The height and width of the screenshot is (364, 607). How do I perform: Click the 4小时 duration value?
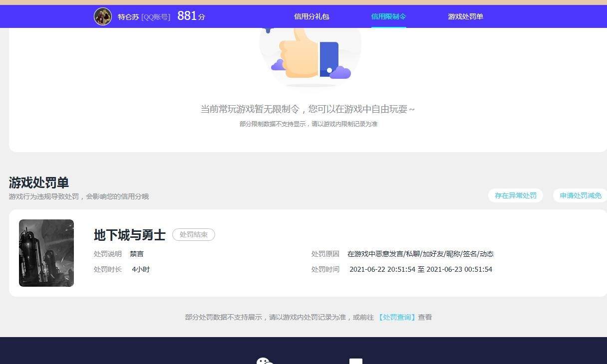141,269
